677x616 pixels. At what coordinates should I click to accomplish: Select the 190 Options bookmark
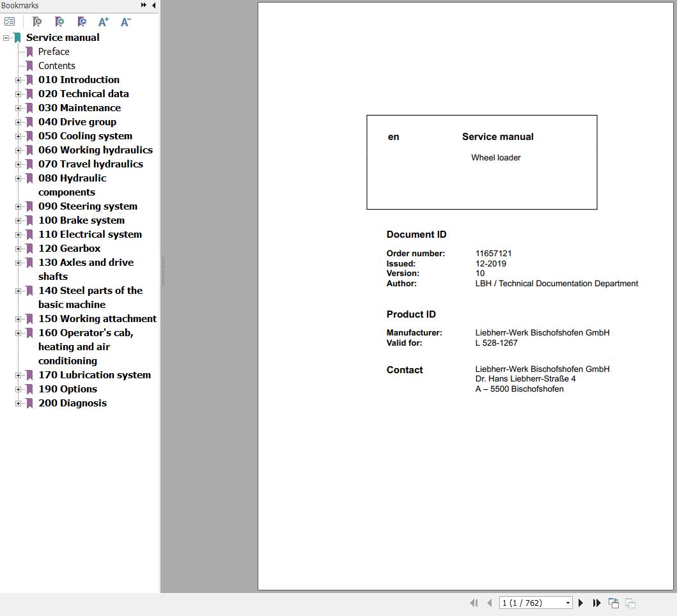coord(68,389)
